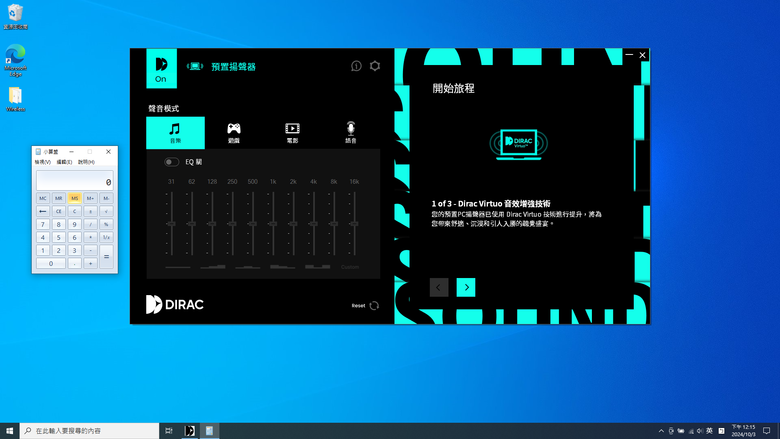780x439 pixels.
Task: Toggle the Dirac On power button
Action: pos(161,69)
